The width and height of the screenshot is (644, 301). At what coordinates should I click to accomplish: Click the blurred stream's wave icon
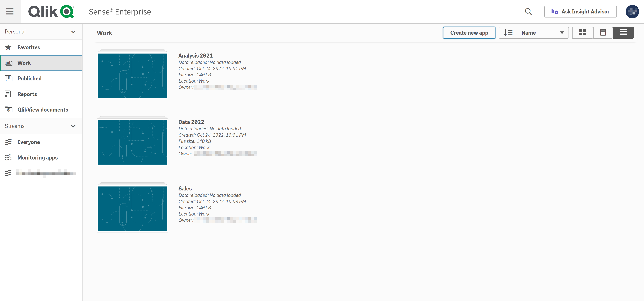coord(8,173)
